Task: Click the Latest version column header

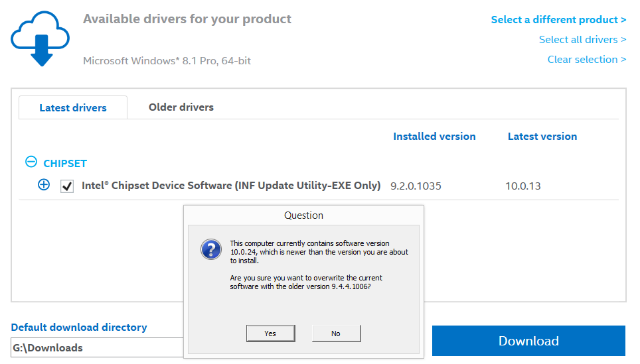Action: click(x=542, y=137)
